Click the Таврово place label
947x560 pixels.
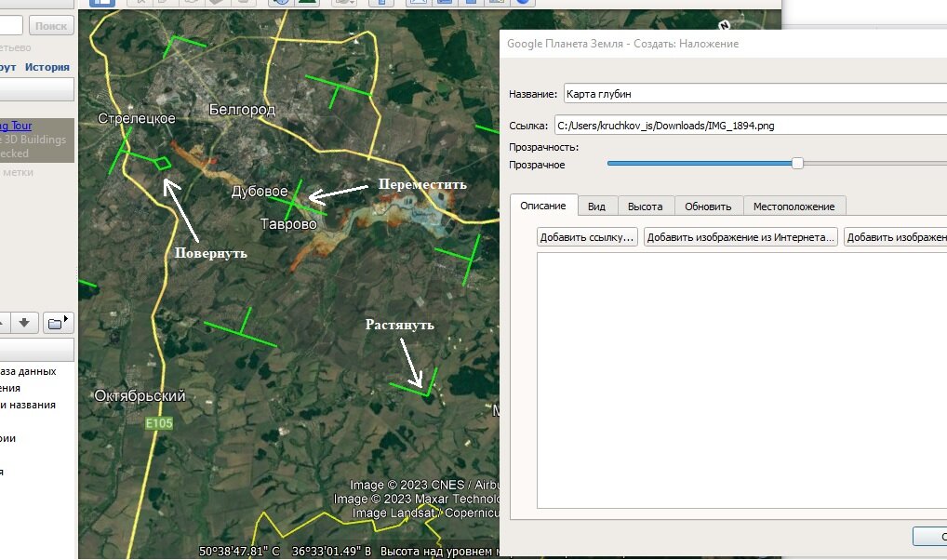coord(288,224)
